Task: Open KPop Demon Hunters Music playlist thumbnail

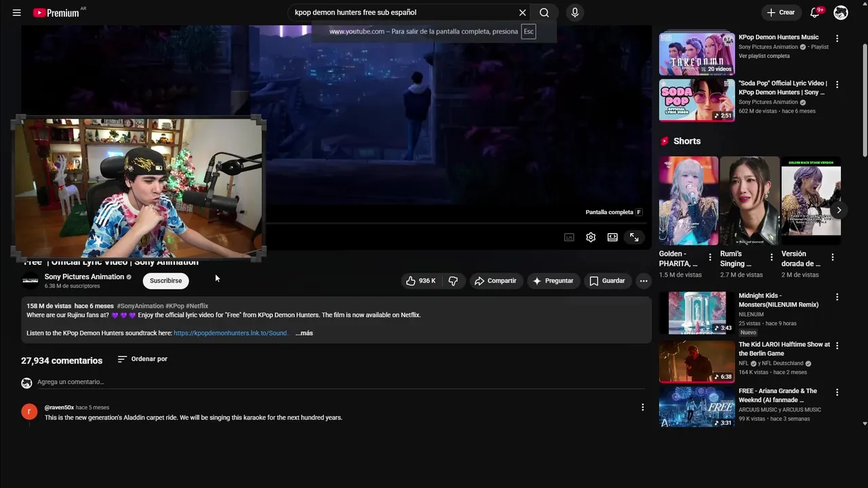Action: click(x=697, y=54)
